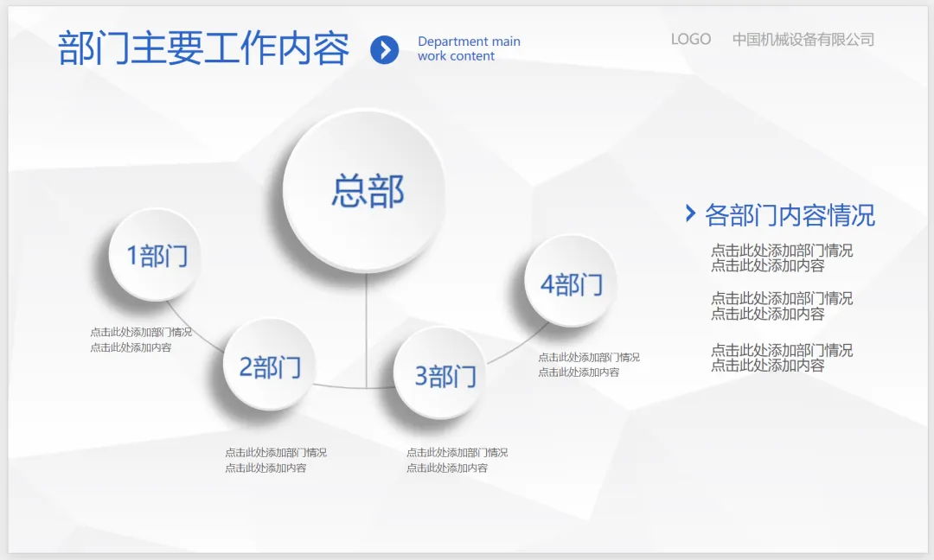Select the 2部门 circle
The width and height of the screenshot is (934, 560).
(x=269, y=365)
